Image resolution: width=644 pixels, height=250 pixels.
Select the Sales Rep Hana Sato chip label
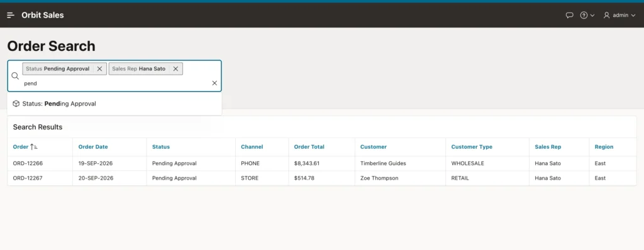pyautogui.click(x=139, y=69)
